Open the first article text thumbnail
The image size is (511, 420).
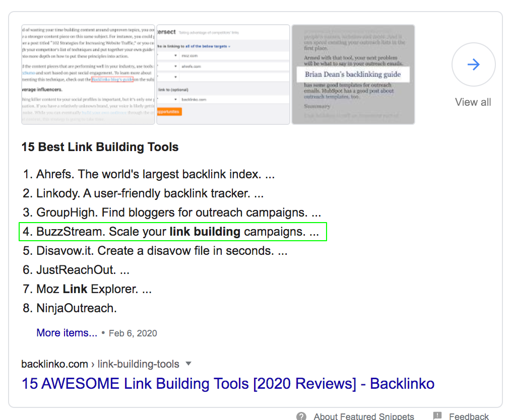coord(88,75)
